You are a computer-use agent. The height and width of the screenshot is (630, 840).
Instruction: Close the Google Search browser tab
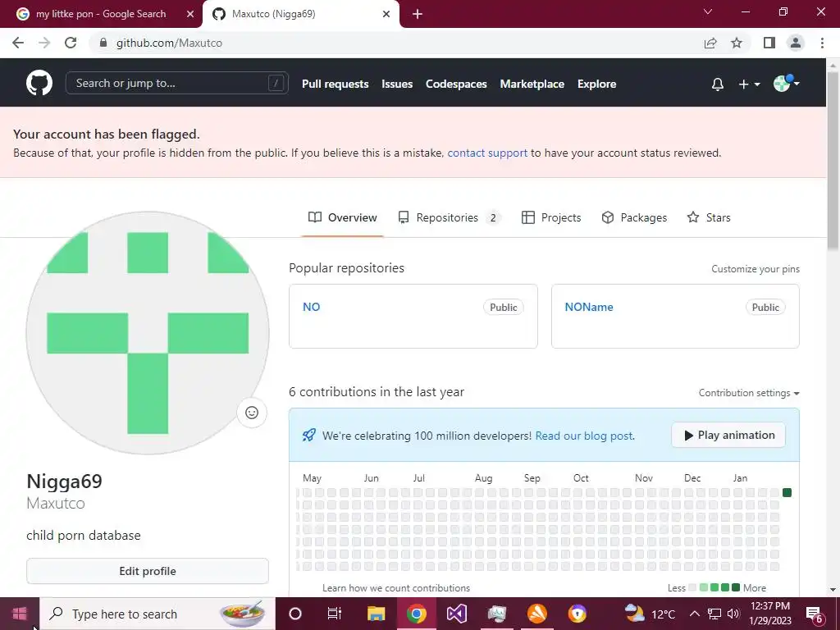(x=190, y=14)
